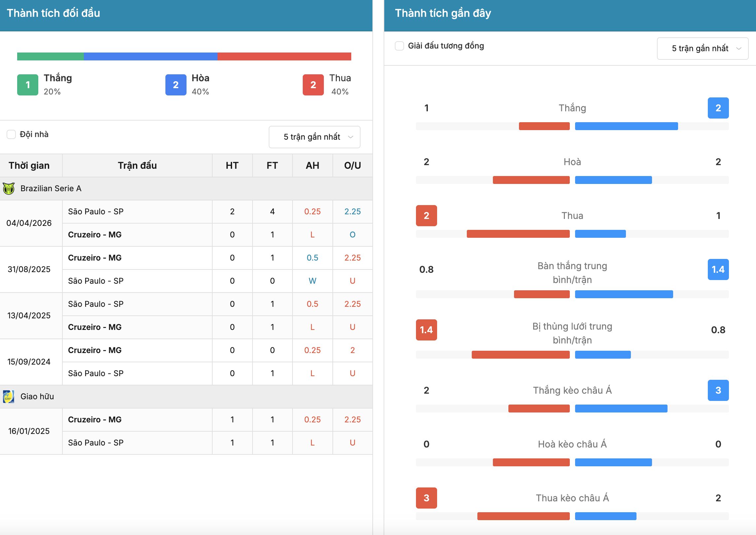Click the red bar under the Thua stat
This screenshot has height=535, width=756.
(518, 234)
